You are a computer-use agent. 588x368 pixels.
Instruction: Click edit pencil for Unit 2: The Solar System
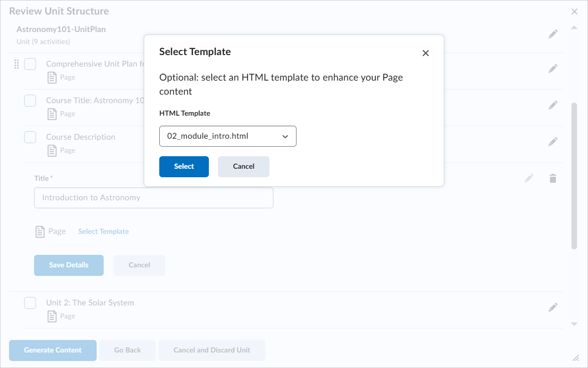[x=553, y=308]
